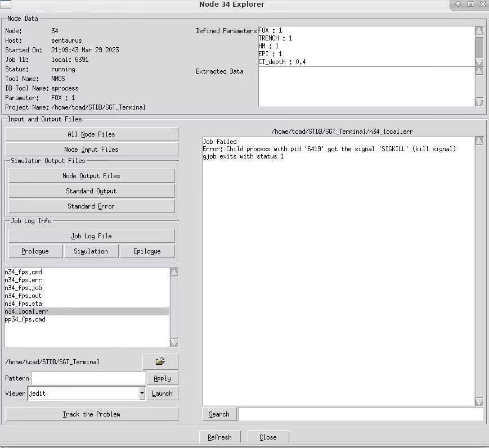Image resolution: width=489 pixels, height=448 pixels.
Task: Click the Refresh button
Action: pos(219,437)
